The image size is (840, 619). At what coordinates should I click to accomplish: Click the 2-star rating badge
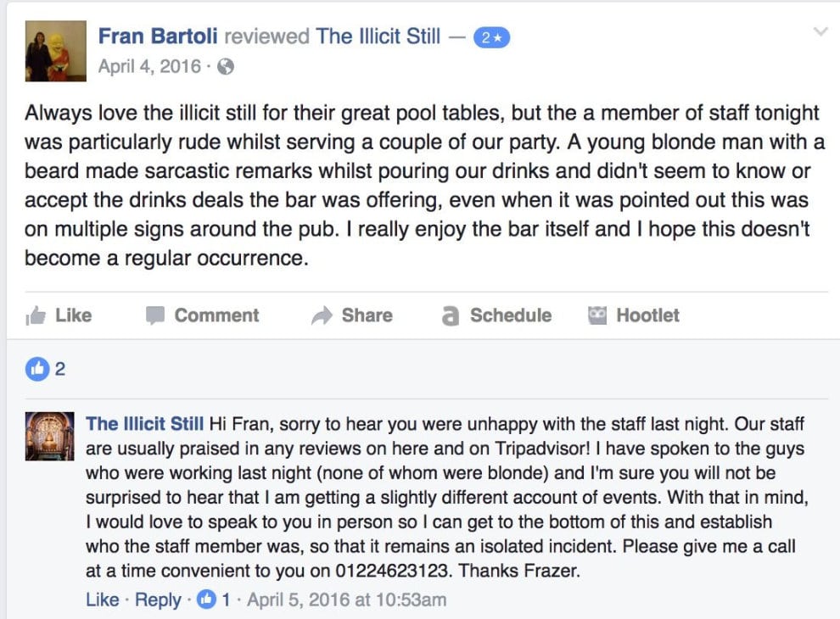click(x=490, y=36)
